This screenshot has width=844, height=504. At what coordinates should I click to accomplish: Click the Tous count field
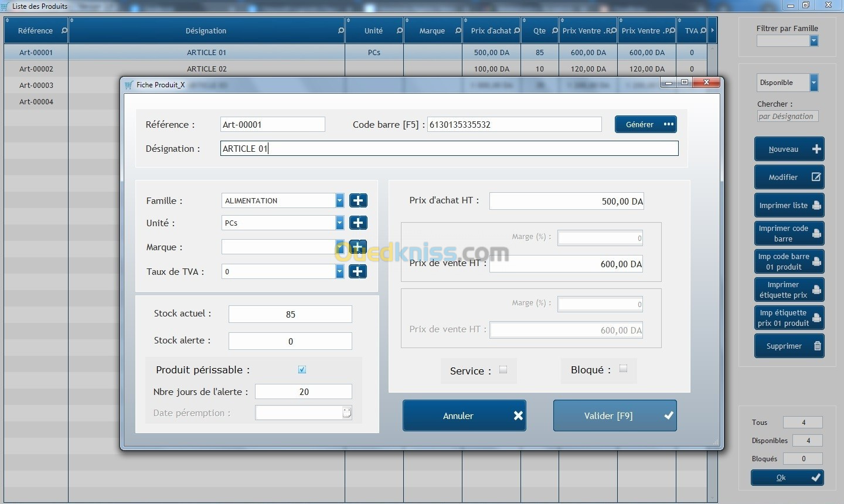803,423
